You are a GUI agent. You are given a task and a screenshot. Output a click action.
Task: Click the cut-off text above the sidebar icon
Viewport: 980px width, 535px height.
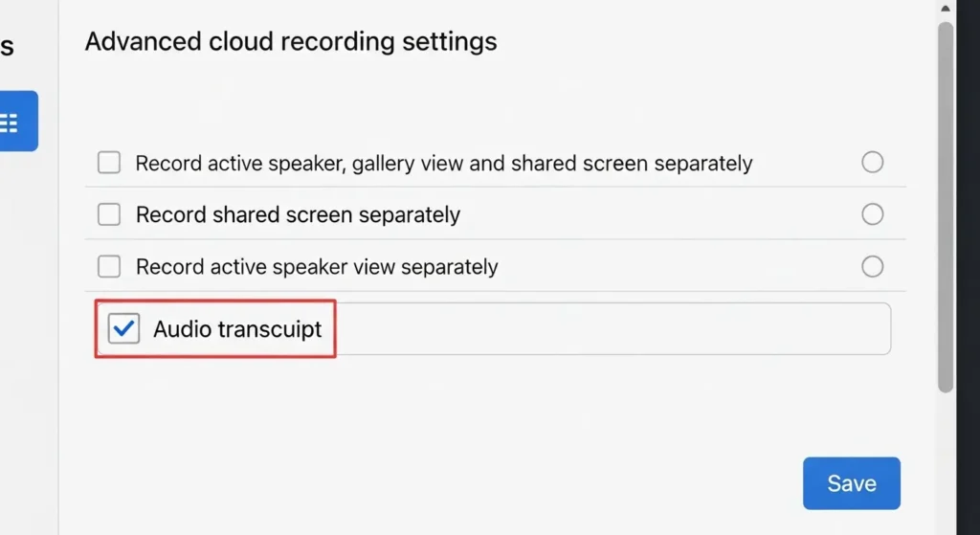pos(7,46)
